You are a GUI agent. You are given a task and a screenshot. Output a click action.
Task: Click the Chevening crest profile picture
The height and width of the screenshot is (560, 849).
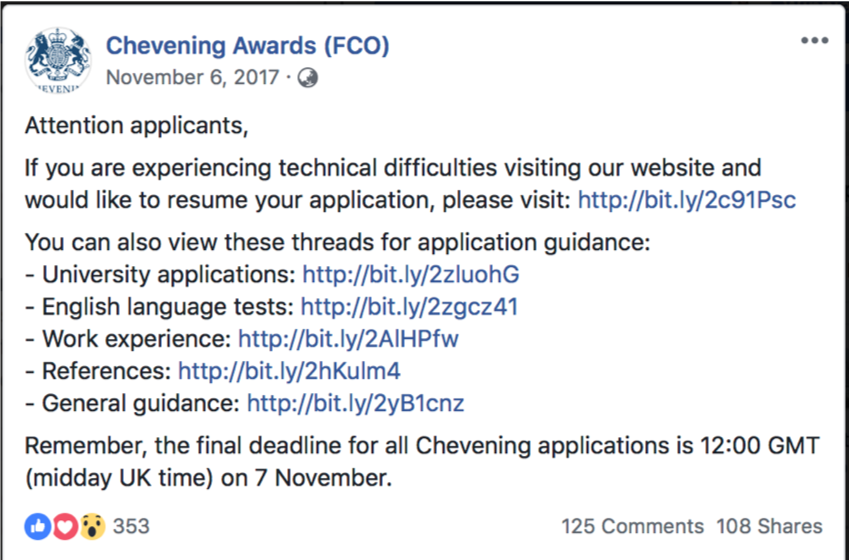click(x=58, y=60)
